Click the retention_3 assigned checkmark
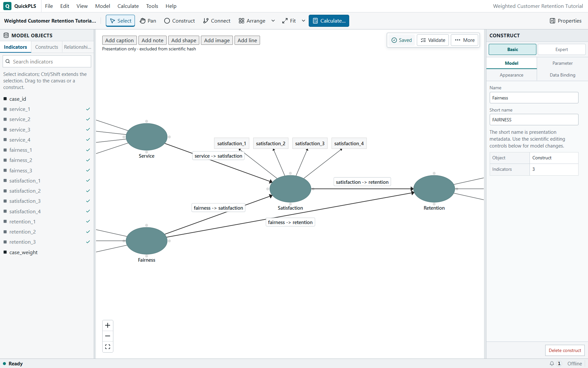The height and width of the screenshot is (368, 588). tap(88, 242)
